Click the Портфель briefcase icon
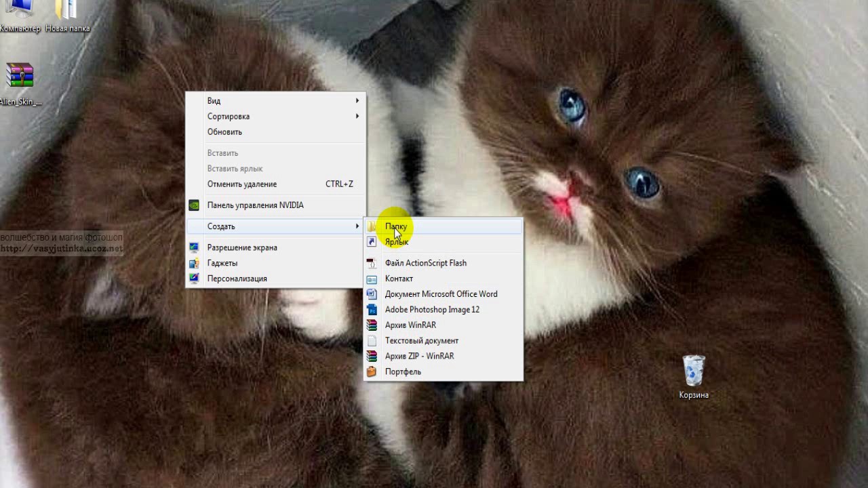The image size is (868, 488). point(372,371)
